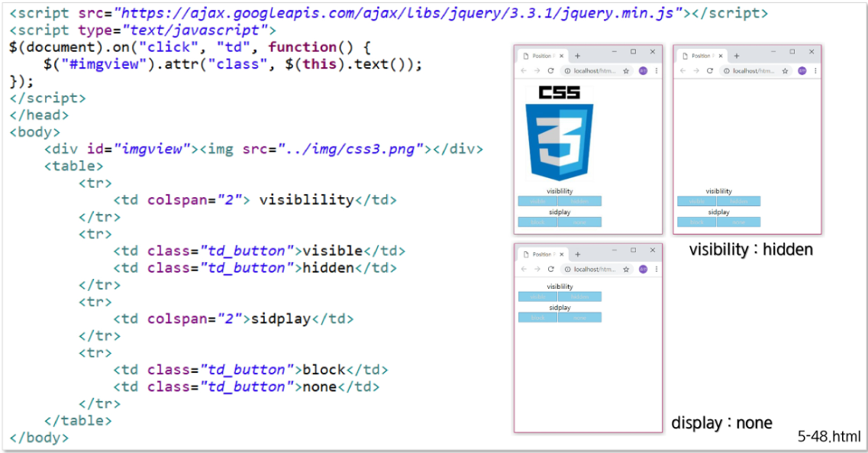Click the '5-48.html' file name label
Viewport: 868px width, 453px height.
pyautogui.click(x=829, y=436)
